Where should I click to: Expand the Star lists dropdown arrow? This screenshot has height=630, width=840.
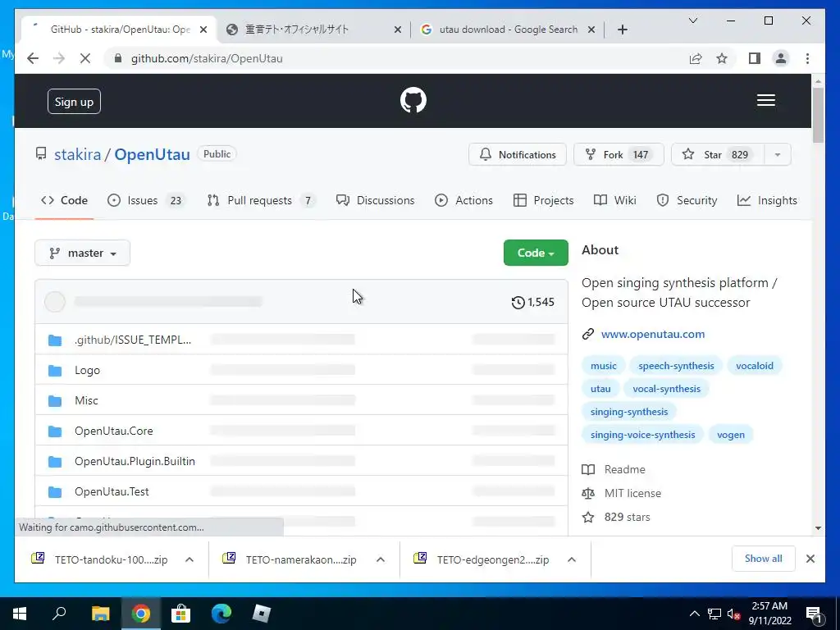tap(778, 155)
